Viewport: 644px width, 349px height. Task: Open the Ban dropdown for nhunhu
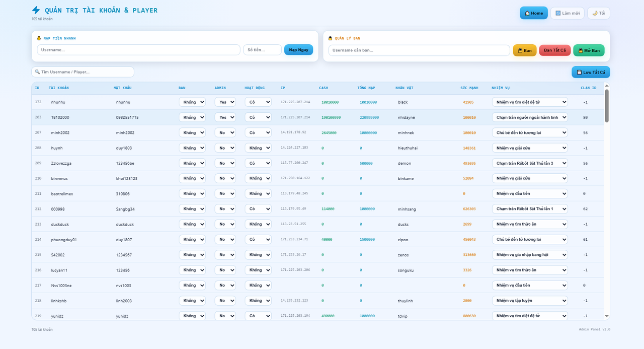(x=192, y=102)
